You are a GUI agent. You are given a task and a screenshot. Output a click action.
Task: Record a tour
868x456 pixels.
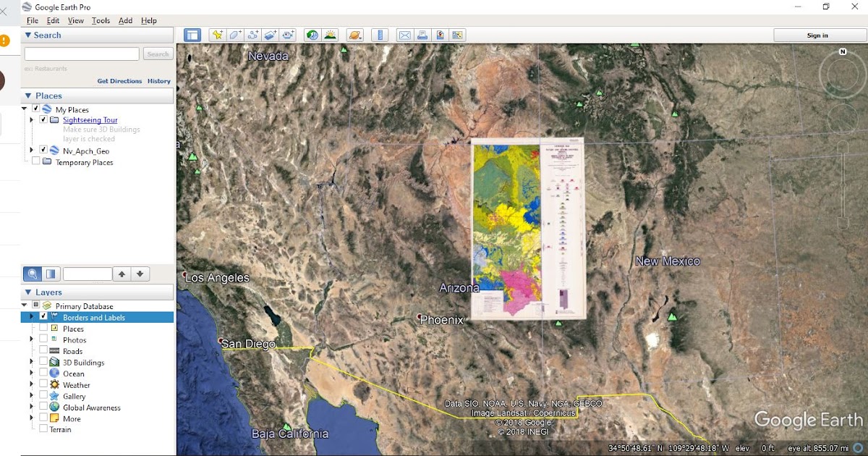click(289, 34)
